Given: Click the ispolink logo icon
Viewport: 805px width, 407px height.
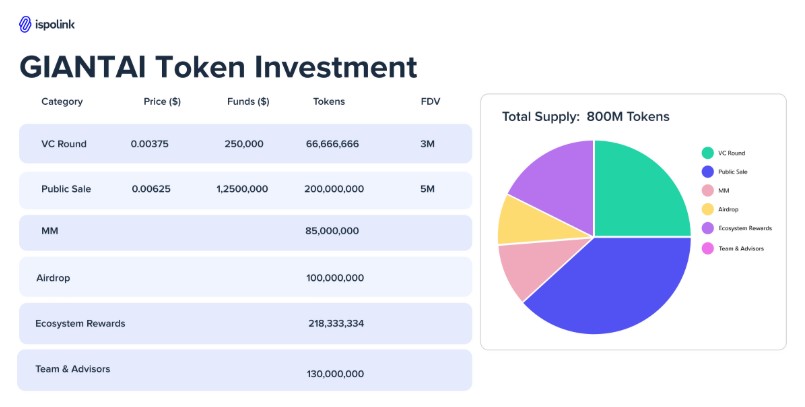Looking at the screenshot, I should (25, 24).
